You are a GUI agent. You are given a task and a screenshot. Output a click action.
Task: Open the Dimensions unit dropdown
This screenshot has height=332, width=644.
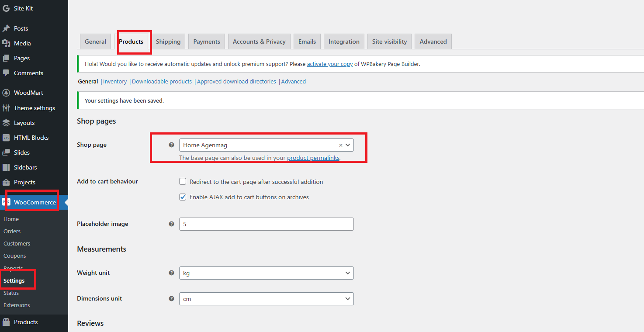[267, 299]
